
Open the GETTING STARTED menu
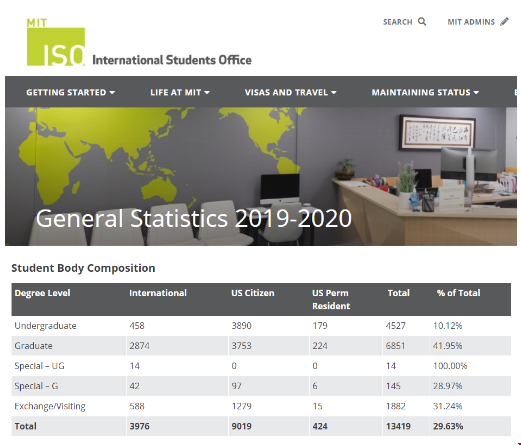coord(71,92)
